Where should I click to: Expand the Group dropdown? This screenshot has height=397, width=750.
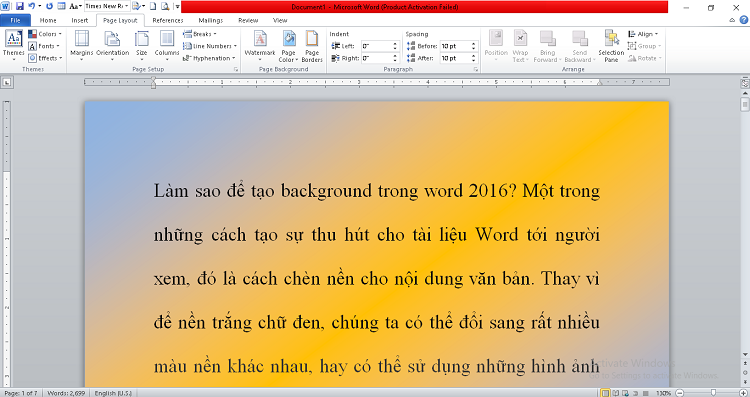(644, 46)
